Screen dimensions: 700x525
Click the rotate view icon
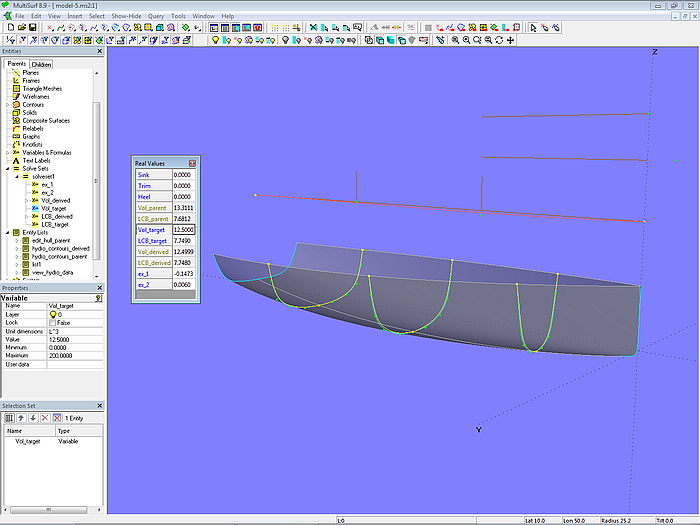(x=499, y=40)
